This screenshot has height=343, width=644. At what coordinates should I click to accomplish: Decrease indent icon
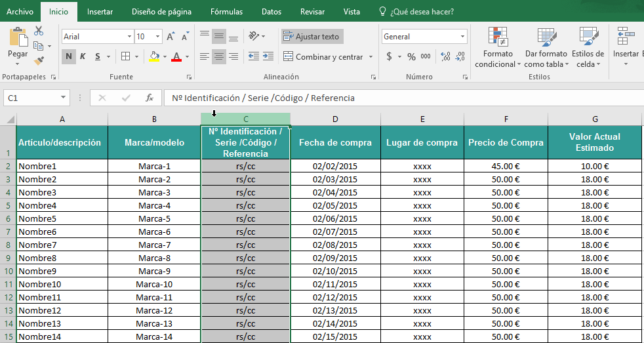pyautogui.click(x=254, y=56)
